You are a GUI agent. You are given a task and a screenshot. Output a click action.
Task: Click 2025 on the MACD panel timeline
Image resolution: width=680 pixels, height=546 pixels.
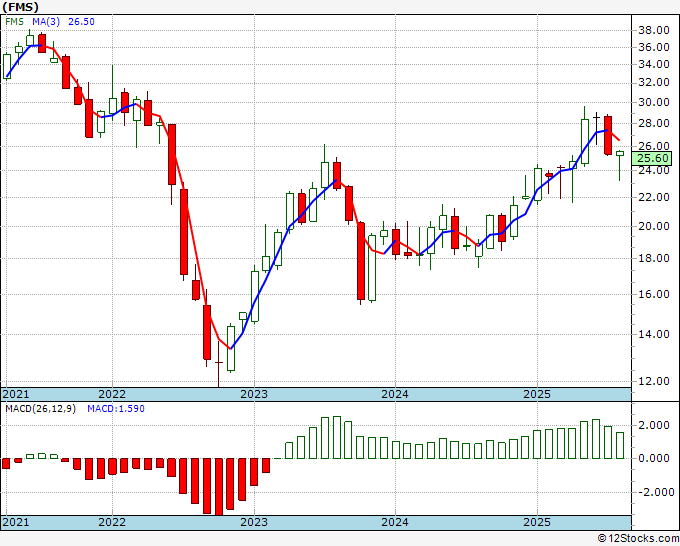tap(537, 522)
